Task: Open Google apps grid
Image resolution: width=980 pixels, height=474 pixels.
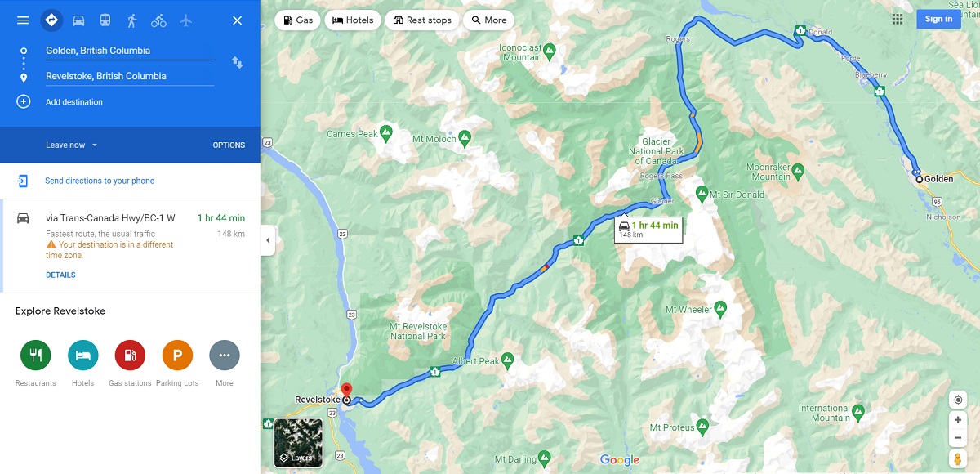Action: coord(898,20)
